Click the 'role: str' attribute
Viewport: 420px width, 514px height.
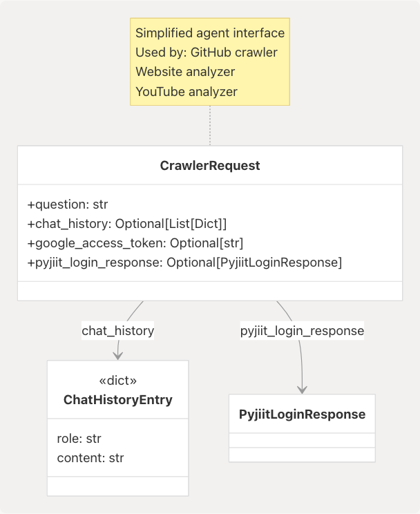coord(79,439)
